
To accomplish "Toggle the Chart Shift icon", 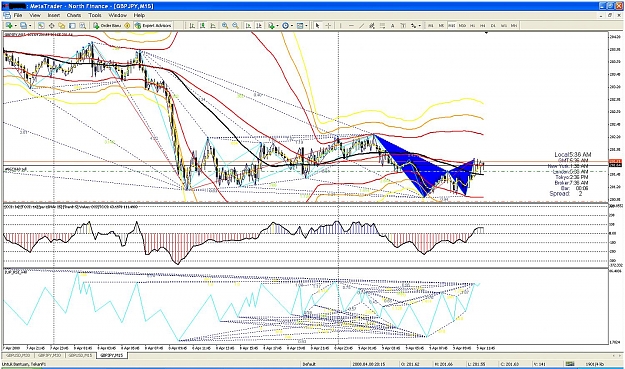I will (259, 26).
